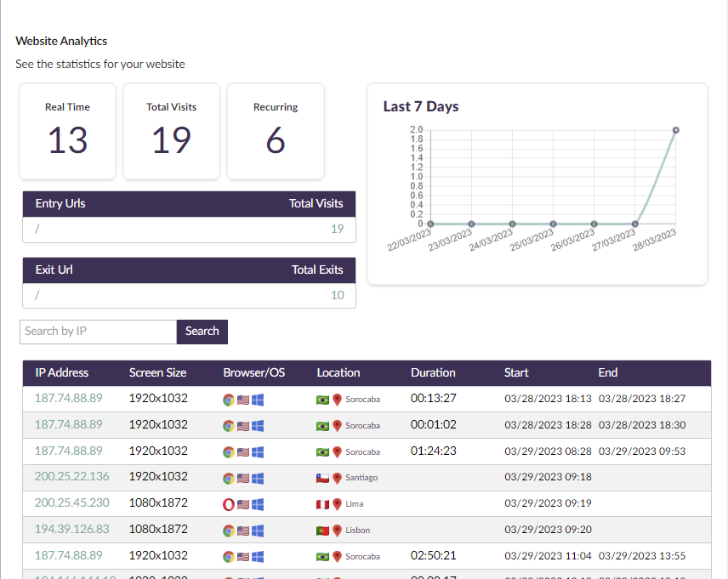Select the Recurring visitors card
Viewport: 728px width, 579px height.
pyautogui.click(x=276, y=131)
